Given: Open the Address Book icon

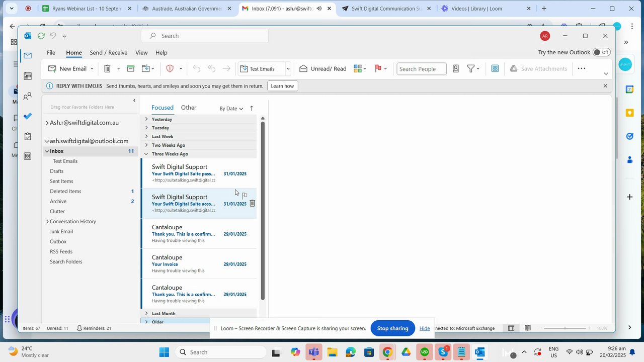Looking at the screenshot, I should click(456, 69).
